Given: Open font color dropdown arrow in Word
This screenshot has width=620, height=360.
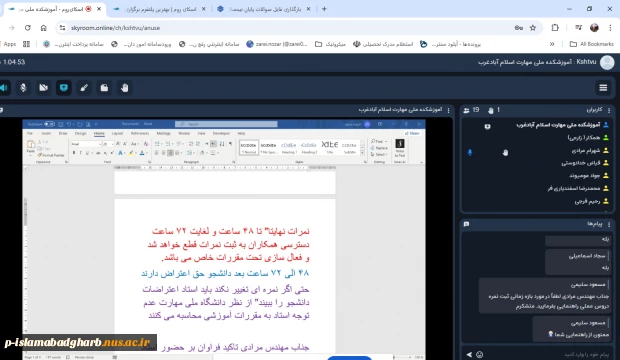Looking at the screenshot, I should (x=147, y=153).
